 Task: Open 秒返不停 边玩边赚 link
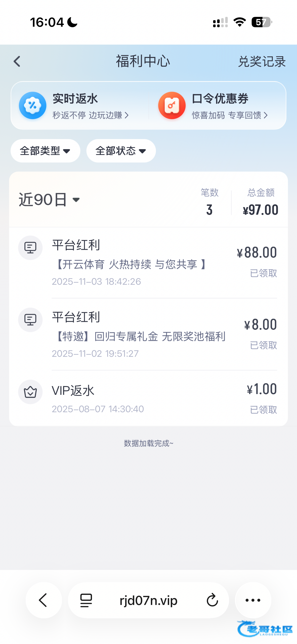pos(90,115)
